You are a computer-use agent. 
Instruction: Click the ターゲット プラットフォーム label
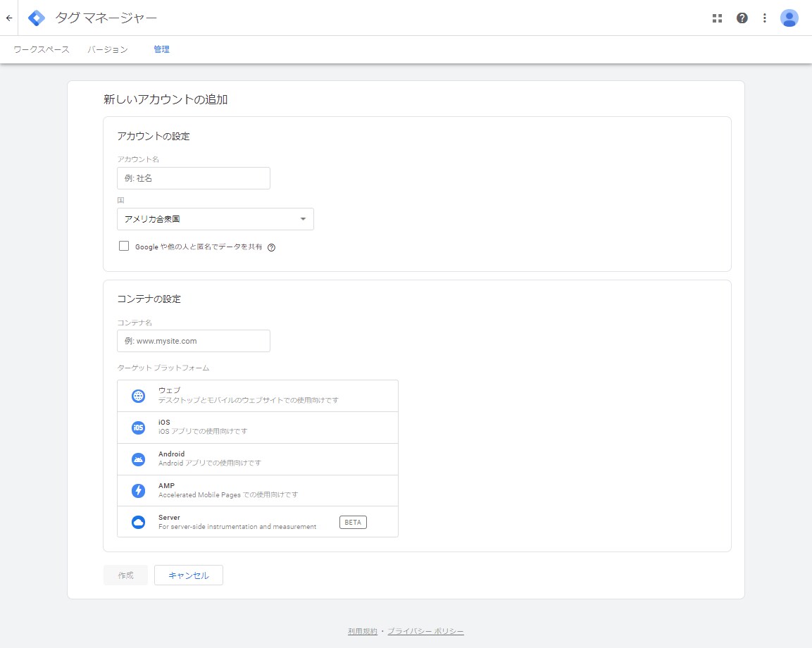point(163,368)
